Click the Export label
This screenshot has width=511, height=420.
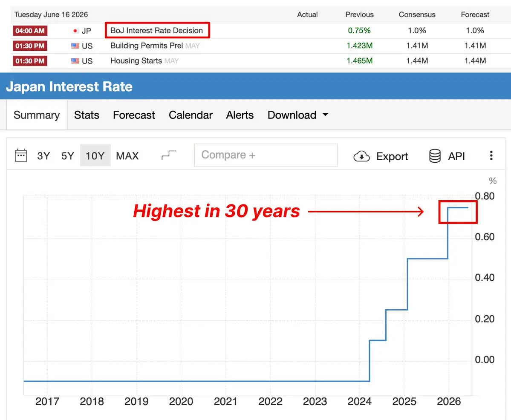(392, 156)
